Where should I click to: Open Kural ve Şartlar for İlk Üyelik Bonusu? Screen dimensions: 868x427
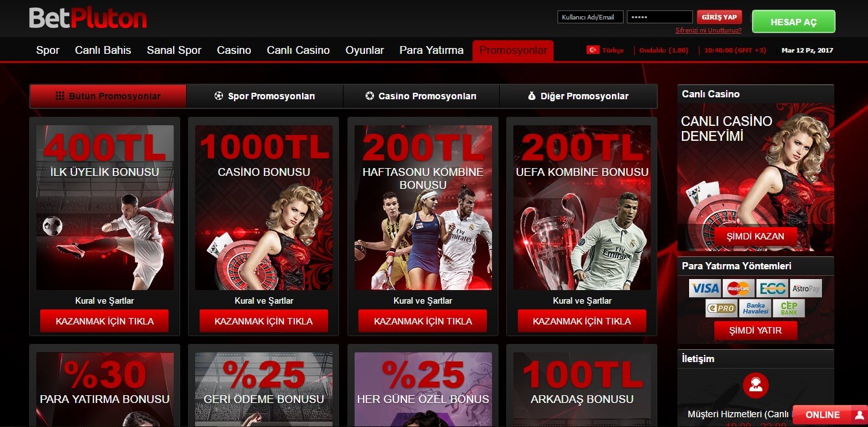pos(105,300)
